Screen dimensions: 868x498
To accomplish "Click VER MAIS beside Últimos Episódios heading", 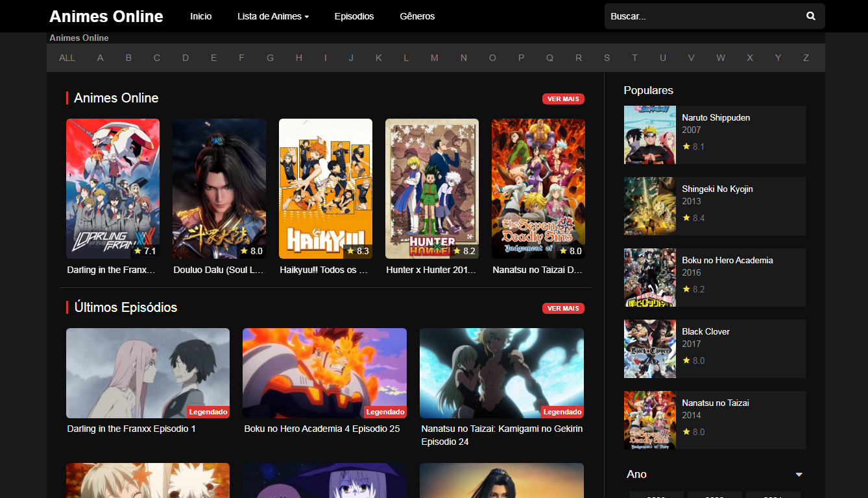I will (563, 308).
